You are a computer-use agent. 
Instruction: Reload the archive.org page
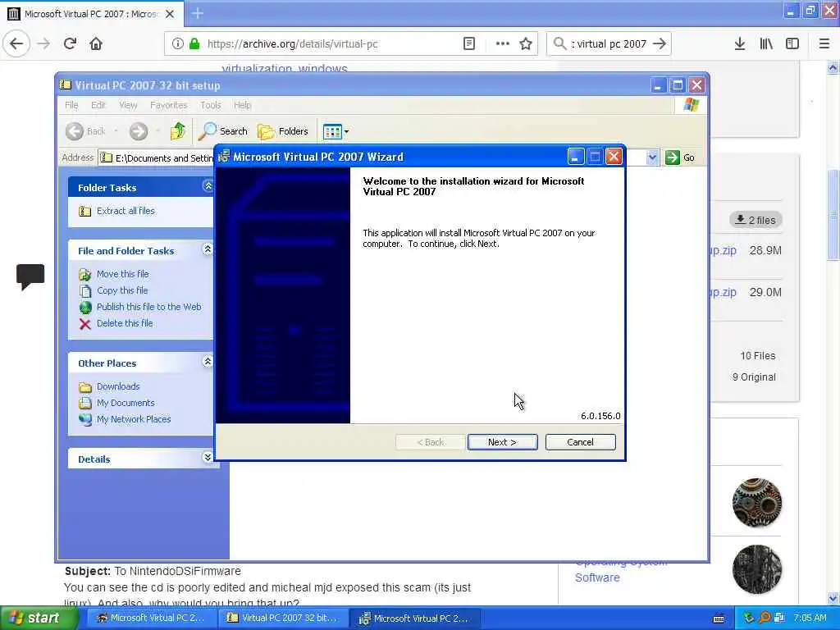[70, 44]
